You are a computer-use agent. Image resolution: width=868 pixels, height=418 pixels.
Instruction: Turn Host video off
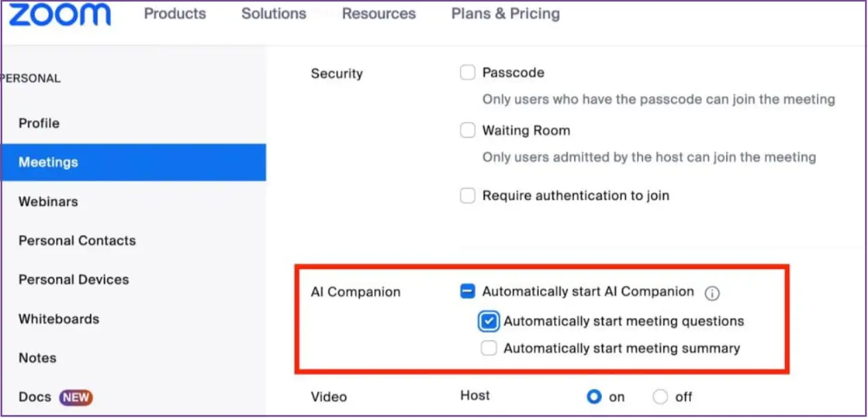[x=661, y=397]
